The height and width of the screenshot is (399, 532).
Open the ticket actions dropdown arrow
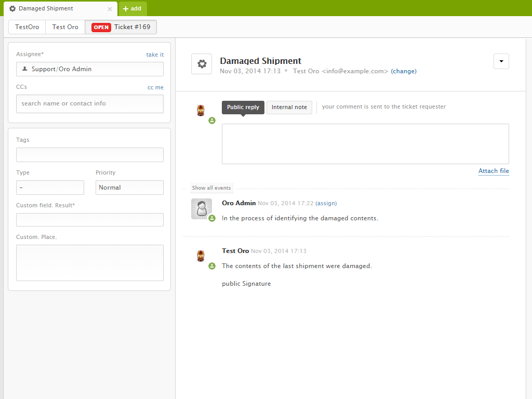(x=501, y=61)
